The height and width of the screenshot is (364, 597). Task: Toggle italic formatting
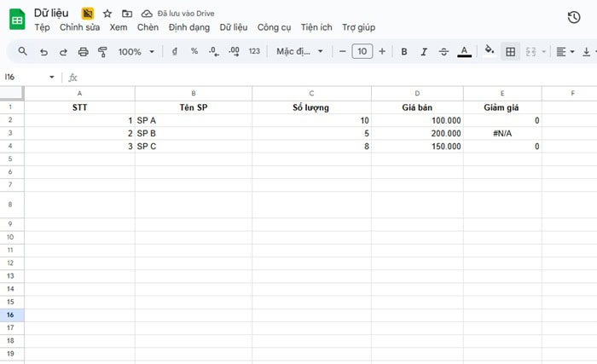coord(424,52)
